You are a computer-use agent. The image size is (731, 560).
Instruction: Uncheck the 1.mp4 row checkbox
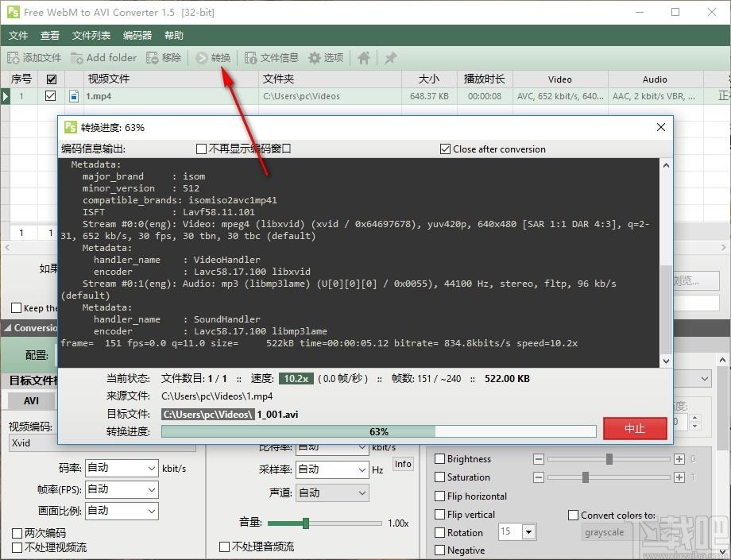point(50,96)
